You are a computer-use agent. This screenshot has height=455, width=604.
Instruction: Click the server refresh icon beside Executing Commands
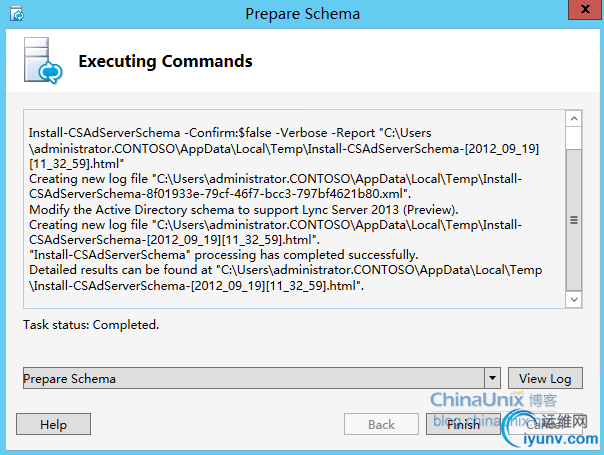tap(43, 60)
